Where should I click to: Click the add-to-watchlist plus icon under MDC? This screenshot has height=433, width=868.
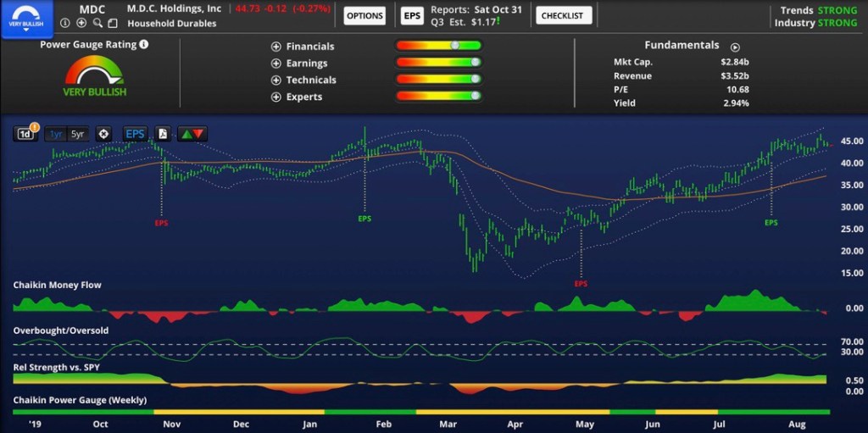[80, 23]
